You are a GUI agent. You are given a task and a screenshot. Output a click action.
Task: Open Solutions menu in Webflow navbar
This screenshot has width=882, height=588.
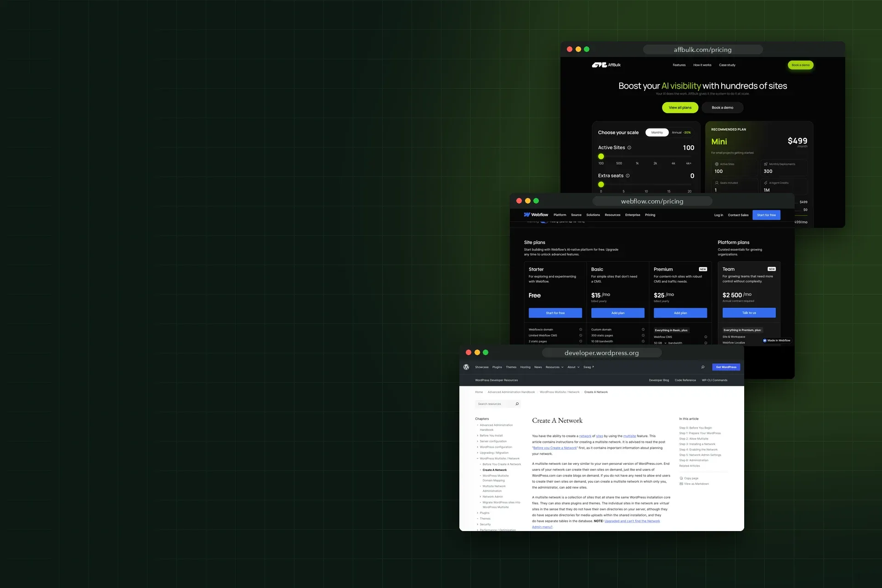pyautogui.click(x=593, y=215)
